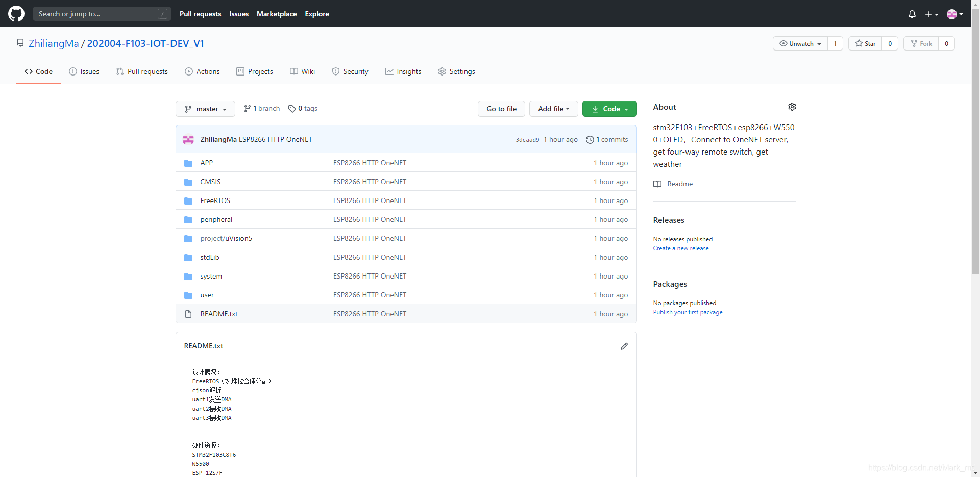This screenshot has height=477, width=980.
Task: Open the Unwatch dropdown
Action: [x=800, y=43]
